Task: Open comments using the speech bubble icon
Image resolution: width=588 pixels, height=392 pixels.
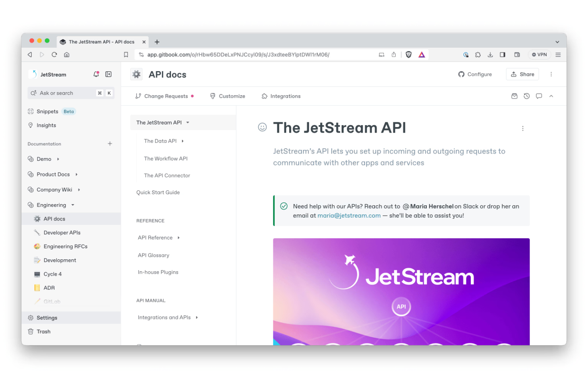Action: [x=539, y=96]
